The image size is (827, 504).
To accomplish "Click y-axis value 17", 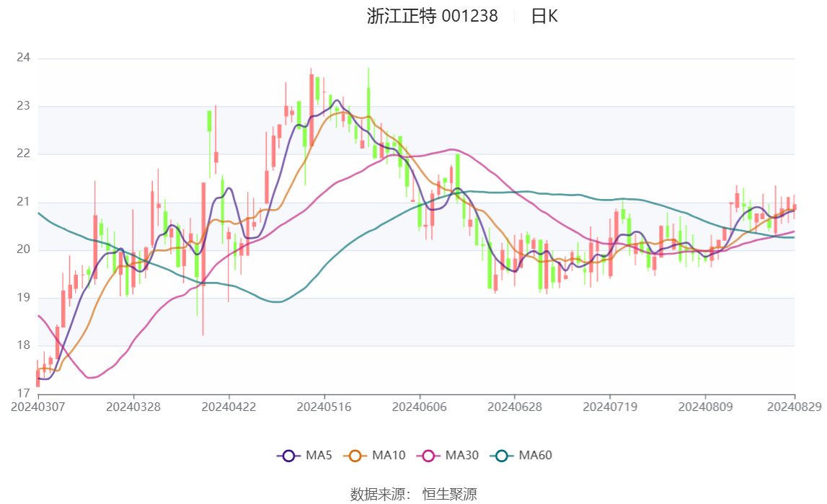I will click(23, 393).
